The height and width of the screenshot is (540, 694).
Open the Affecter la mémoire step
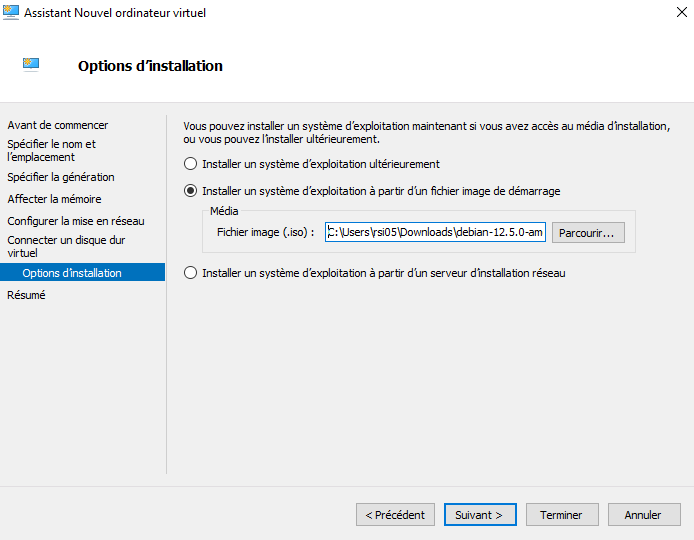click(x=54, y=199)
